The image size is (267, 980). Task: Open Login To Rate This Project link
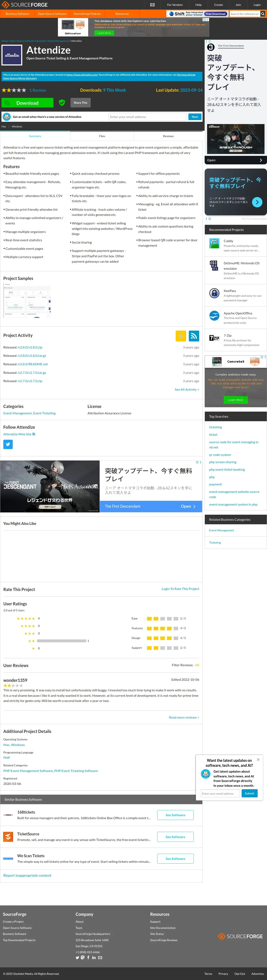pos(180,589)
